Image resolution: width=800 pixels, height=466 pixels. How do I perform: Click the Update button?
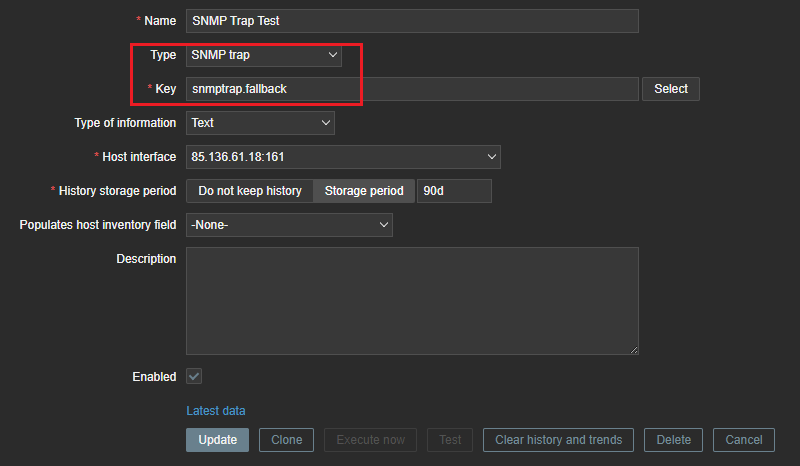tap(217, 440)
